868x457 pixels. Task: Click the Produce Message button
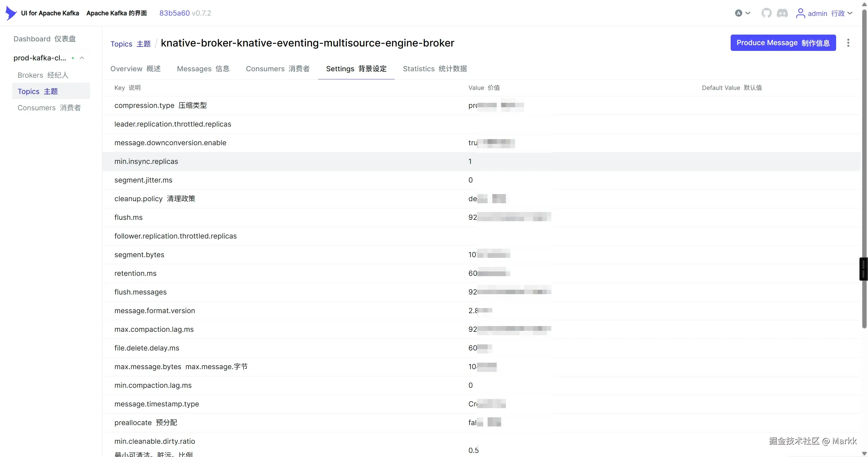tap(783, 43)
